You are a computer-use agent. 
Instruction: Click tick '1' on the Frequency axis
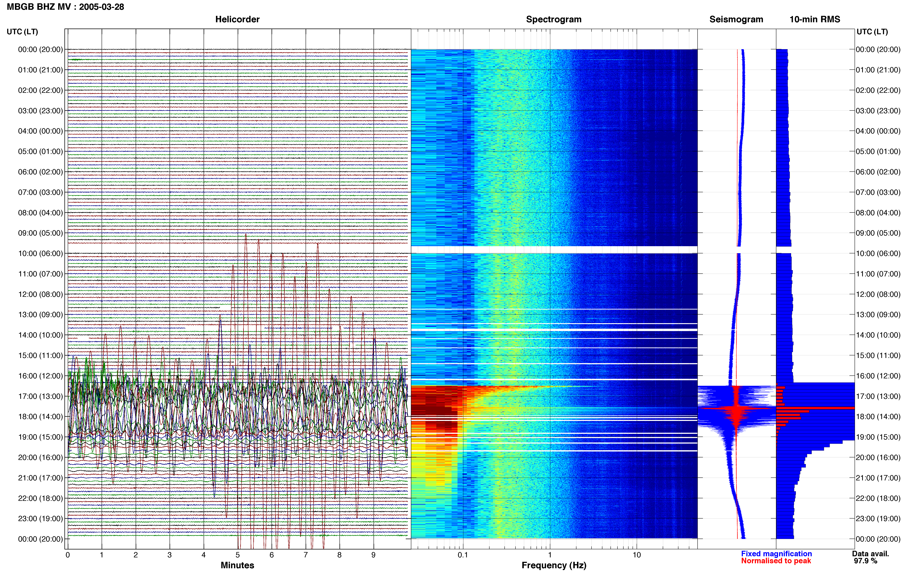(x=550, y=555)
